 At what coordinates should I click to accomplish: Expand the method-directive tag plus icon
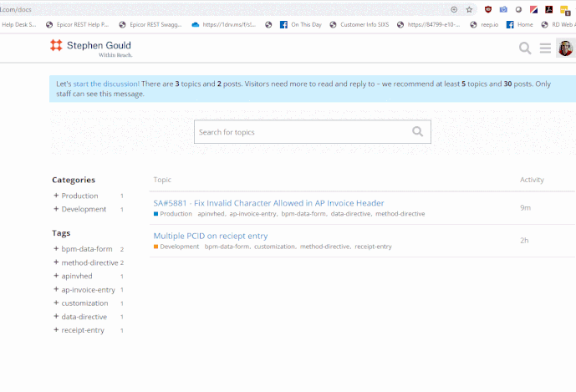tap(56, 262)
